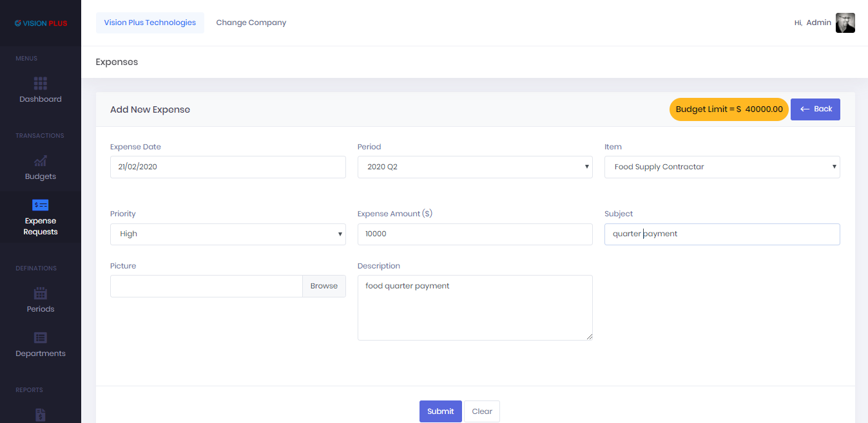Image resolution: width=868 pixels, height=423 pixels.
Task: Go Back using the arrow button
Action: tap(815, 109)
